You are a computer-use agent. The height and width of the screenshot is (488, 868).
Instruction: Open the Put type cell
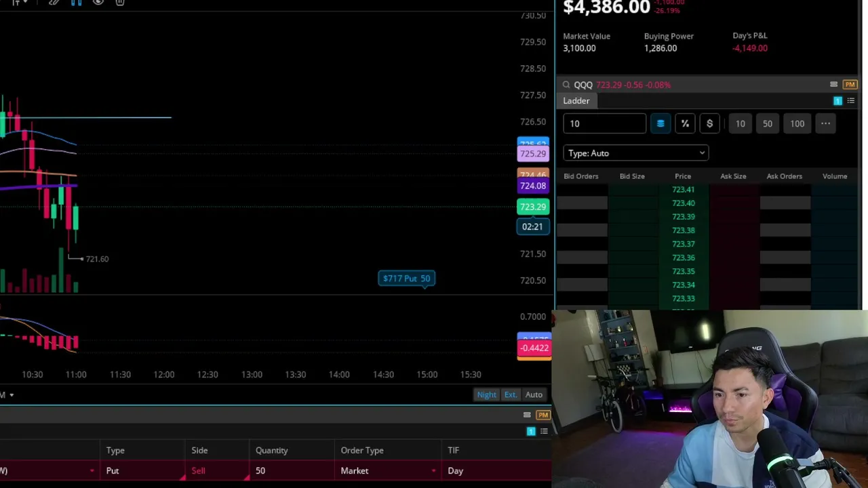[x=143, y=470]
